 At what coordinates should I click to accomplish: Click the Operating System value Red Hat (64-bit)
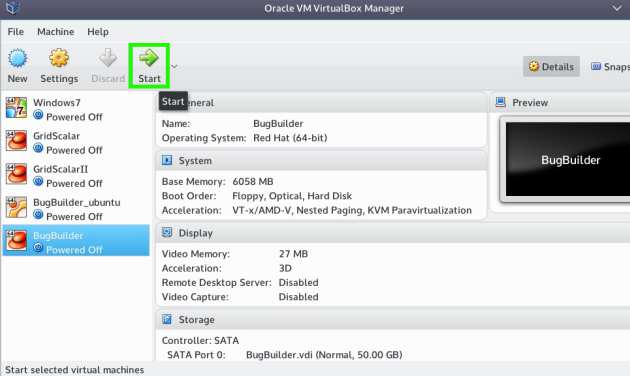(290, 138)
